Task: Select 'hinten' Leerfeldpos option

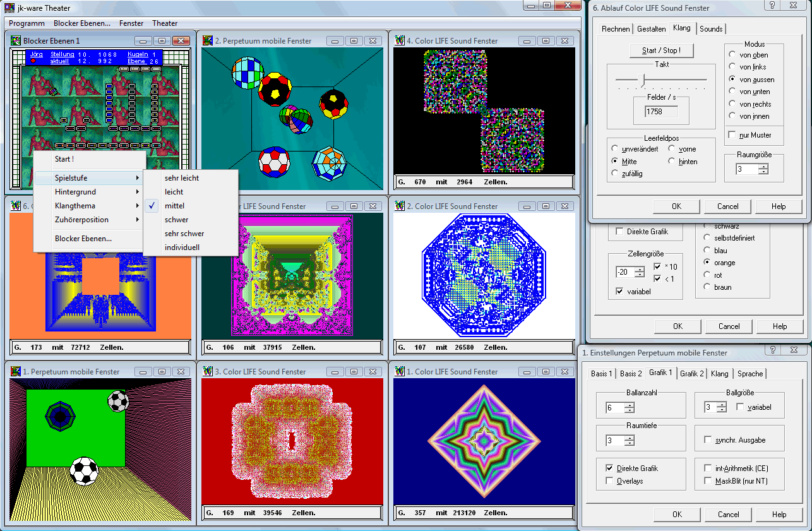Action: coord(671,162)
